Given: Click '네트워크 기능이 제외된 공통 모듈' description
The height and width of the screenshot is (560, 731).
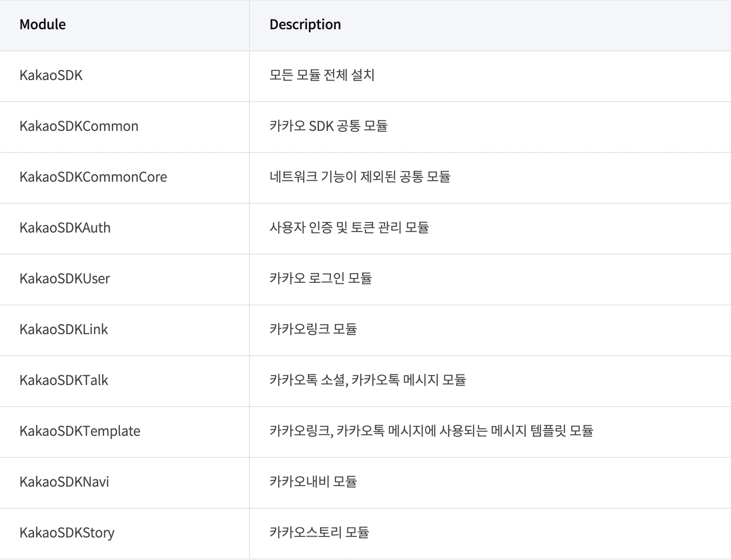Looking at the screenshot, I should tap(360, 177).
